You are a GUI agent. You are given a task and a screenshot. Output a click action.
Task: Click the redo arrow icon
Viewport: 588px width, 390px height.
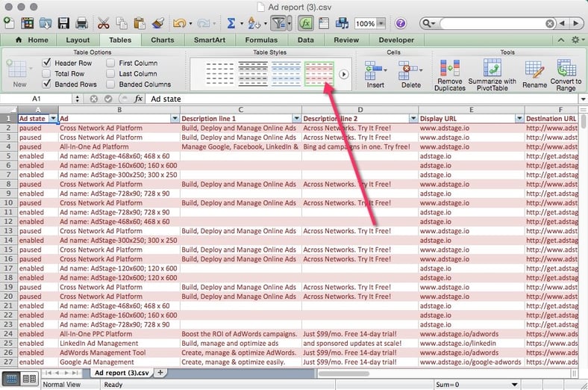203,23
